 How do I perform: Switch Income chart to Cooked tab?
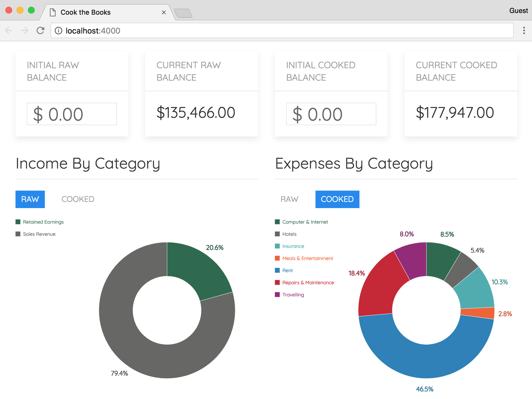[78, 199]
